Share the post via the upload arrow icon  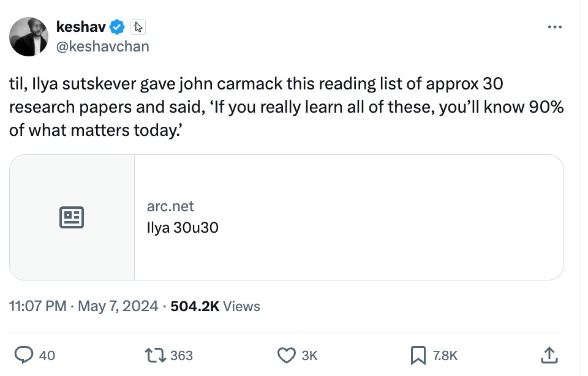pos(549,355)
